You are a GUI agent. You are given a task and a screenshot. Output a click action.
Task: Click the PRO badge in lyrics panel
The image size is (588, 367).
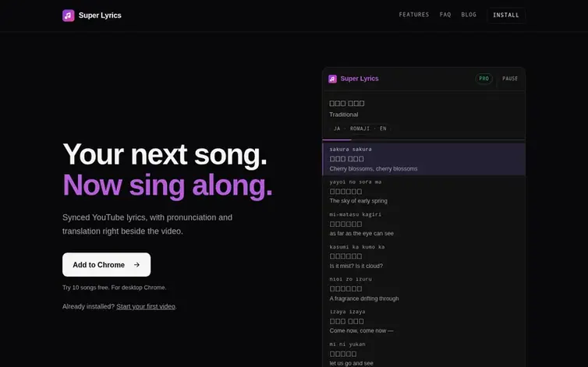click(484, 79)
